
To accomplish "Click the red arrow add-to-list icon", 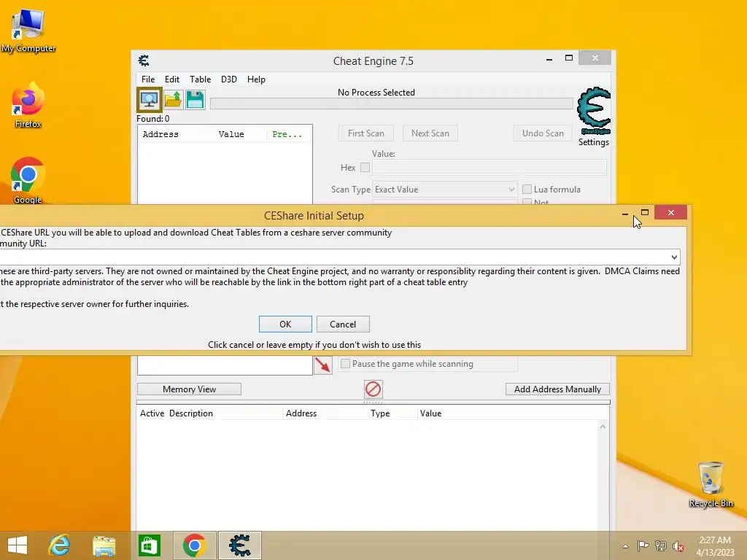I will coord(323,365).
